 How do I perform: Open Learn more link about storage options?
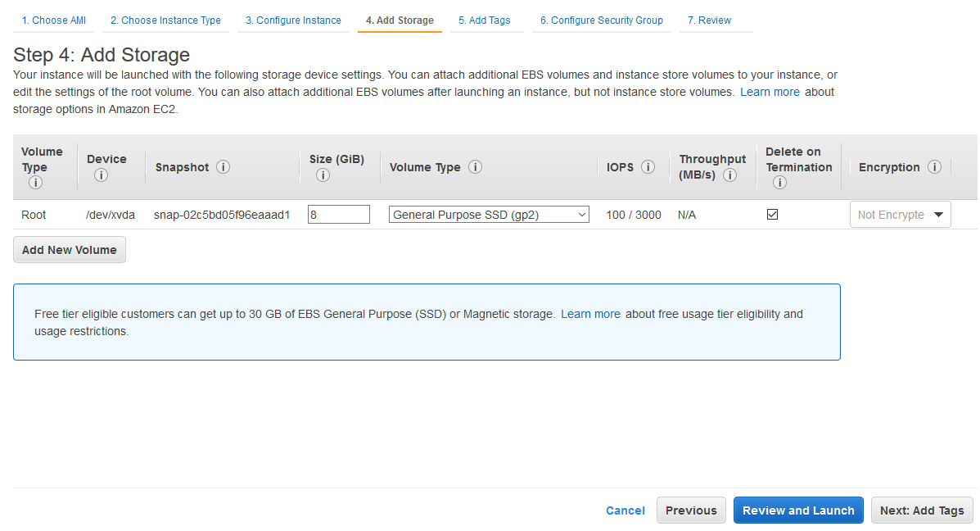(x=770, y=92)
